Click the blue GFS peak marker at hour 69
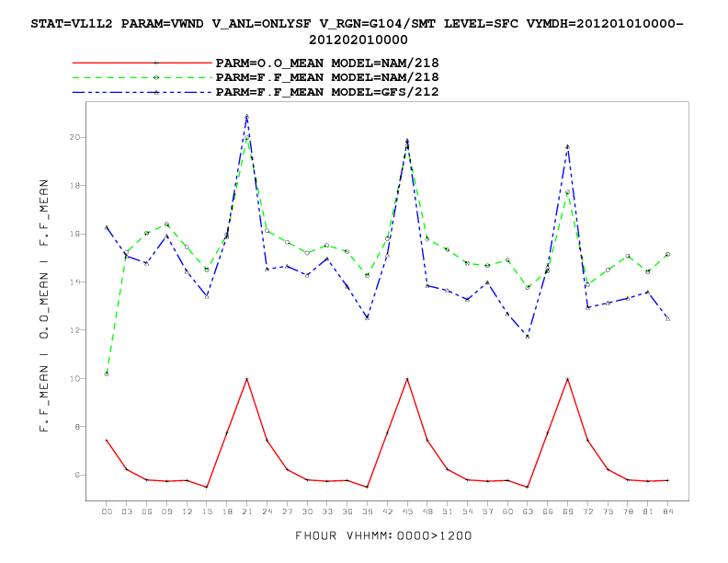 pyautogui.click(x=567, y=146)
